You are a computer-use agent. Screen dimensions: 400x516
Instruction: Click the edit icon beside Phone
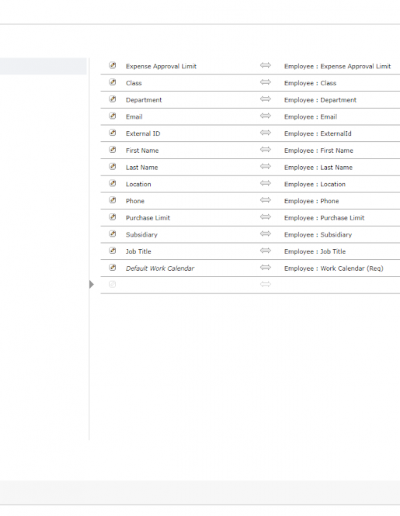click(113, 200)
